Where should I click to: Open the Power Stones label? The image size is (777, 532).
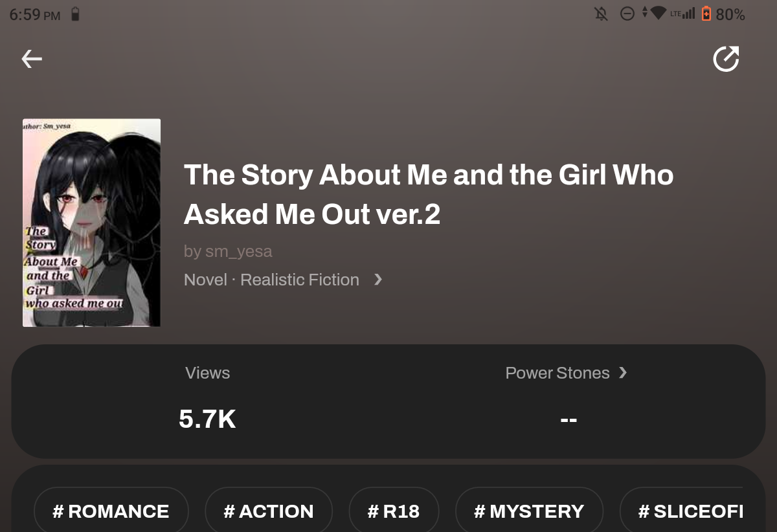[x=557, y=373]
